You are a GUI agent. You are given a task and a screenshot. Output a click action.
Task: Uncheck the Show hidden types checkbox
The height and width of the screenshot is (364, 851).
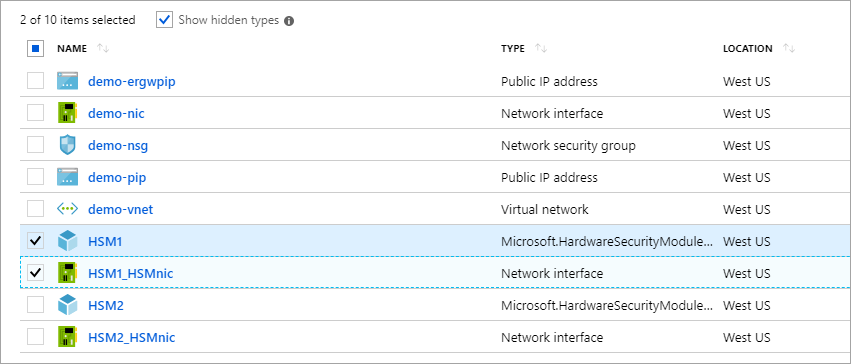click(164, 20)
